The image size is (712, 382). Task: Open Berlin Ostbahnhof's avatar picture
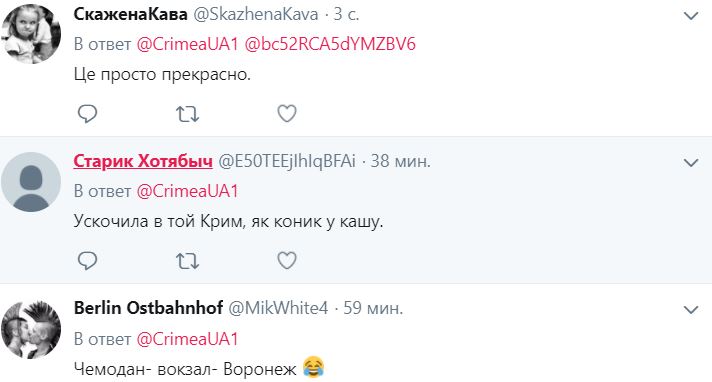click(x=31, y=329)
